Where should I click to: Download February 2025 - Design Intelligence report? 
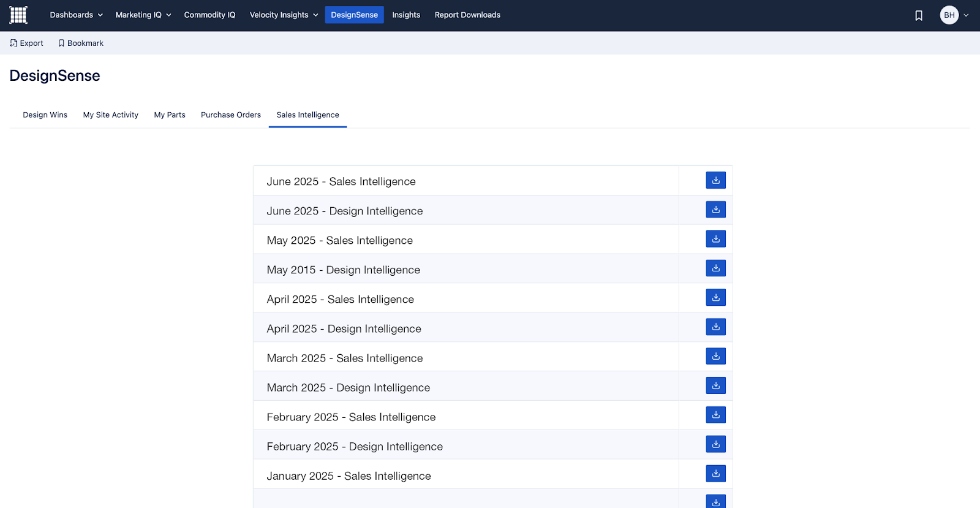(x=715, y=445)
